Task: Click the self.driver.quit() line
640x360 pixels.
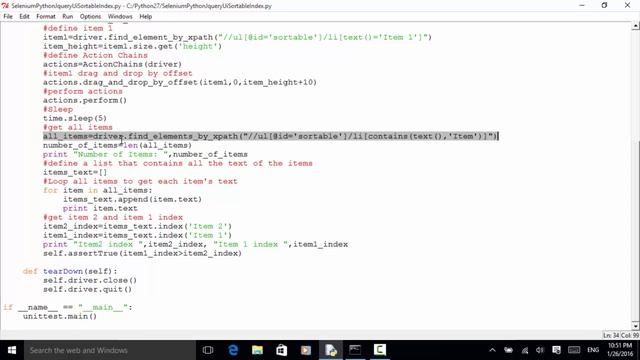Action: (87, 289)
